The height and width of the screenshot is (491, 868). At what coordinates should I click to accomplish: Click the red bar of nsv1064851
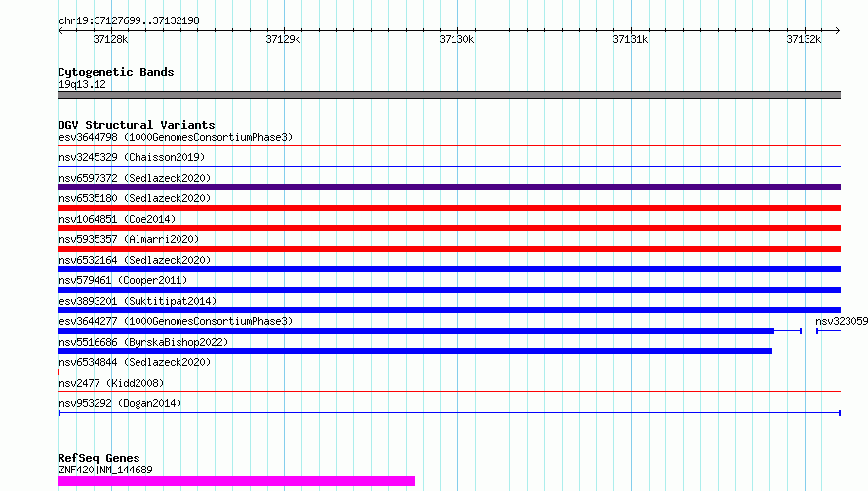(x=449, y=228)
